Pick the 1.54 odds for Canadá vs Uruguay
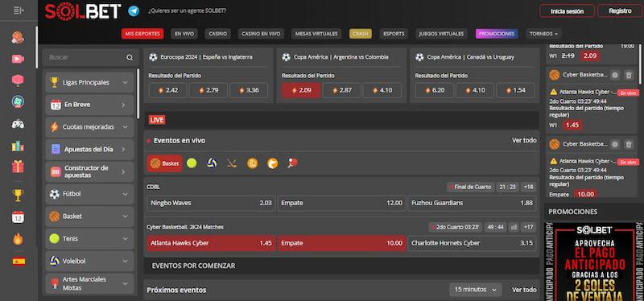Viewport: 644px width, 301px height. click(515, 90)
